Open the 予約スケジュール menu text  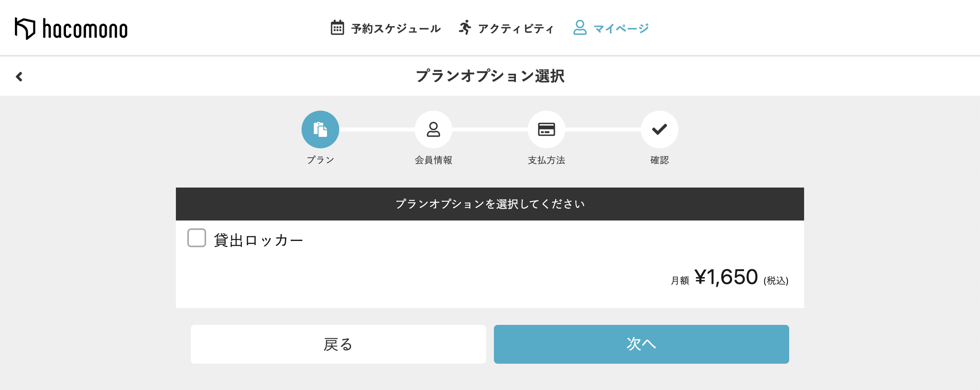pyautogui.click(x=396, y=29)
